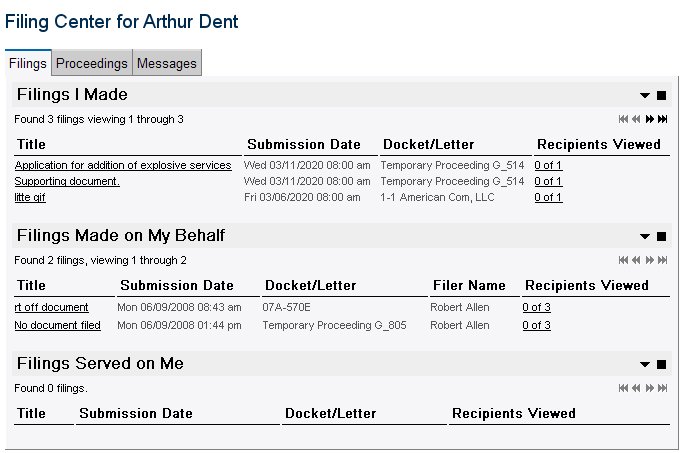The image size is (682, 453).
Task: Open Application for addition of explosive services
Action: coord(123,165)
